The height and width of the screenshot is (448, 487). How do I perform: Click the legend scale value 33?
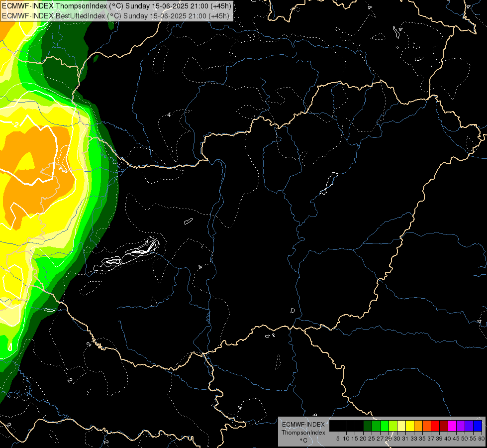point(414,439)
